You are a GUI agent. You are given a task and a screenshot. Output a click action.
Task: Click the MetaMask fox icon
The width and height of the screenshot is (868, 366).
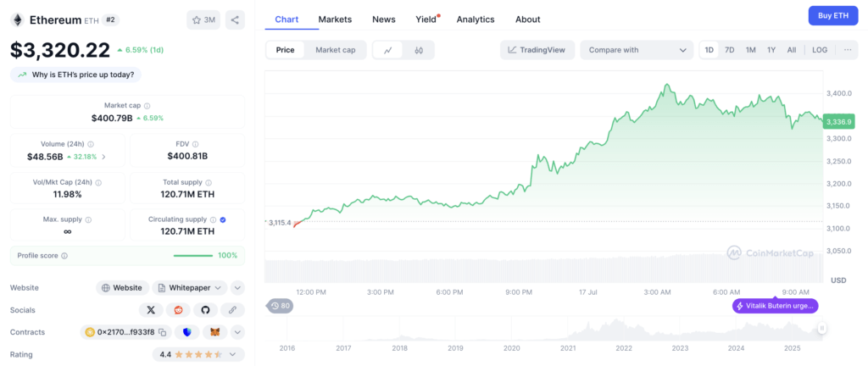point(214,332)
